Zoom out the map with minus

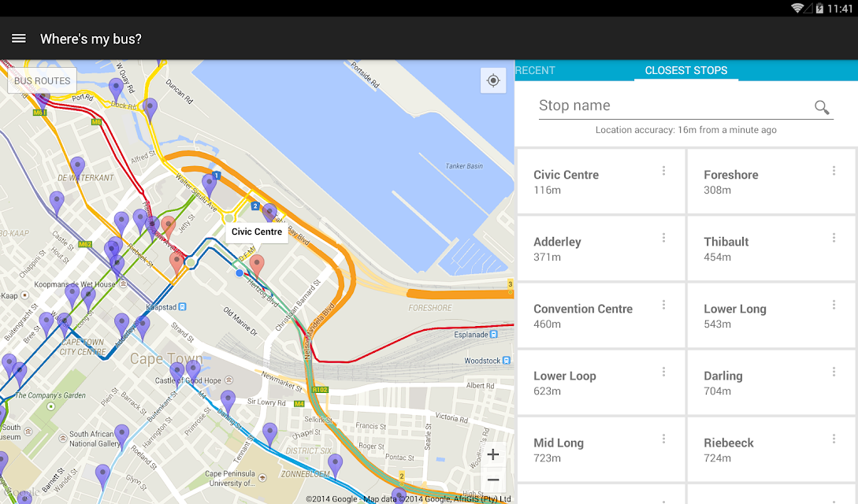pyautogui.click(x=493, y=480)
